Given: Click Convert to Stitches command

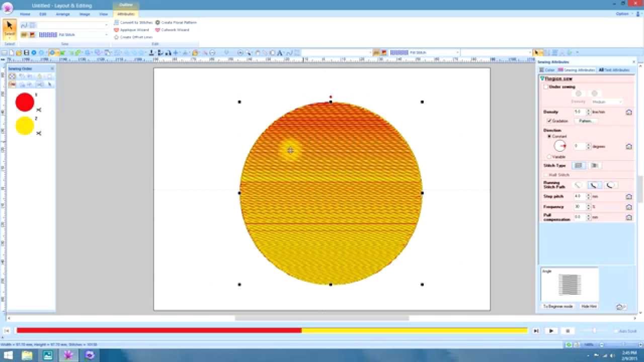Looking at the screenshot, I should coord(133,23).
